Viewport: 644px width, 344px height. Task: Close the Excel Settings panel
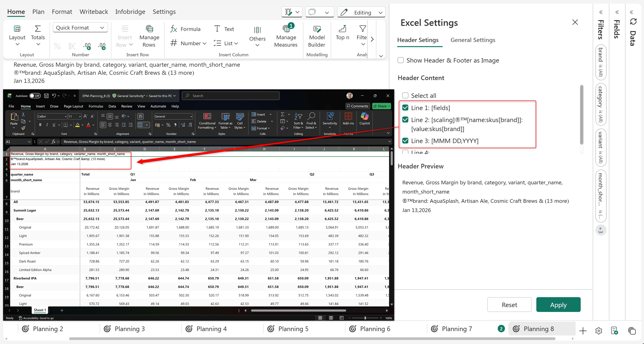575,22
